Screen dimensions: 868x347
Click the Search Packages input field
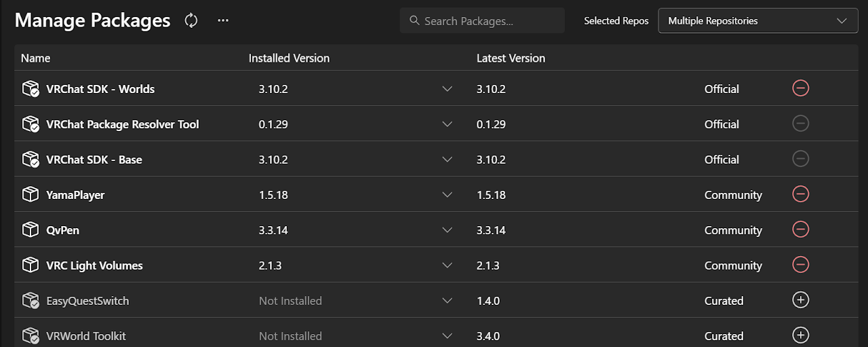tap(482, 21)
